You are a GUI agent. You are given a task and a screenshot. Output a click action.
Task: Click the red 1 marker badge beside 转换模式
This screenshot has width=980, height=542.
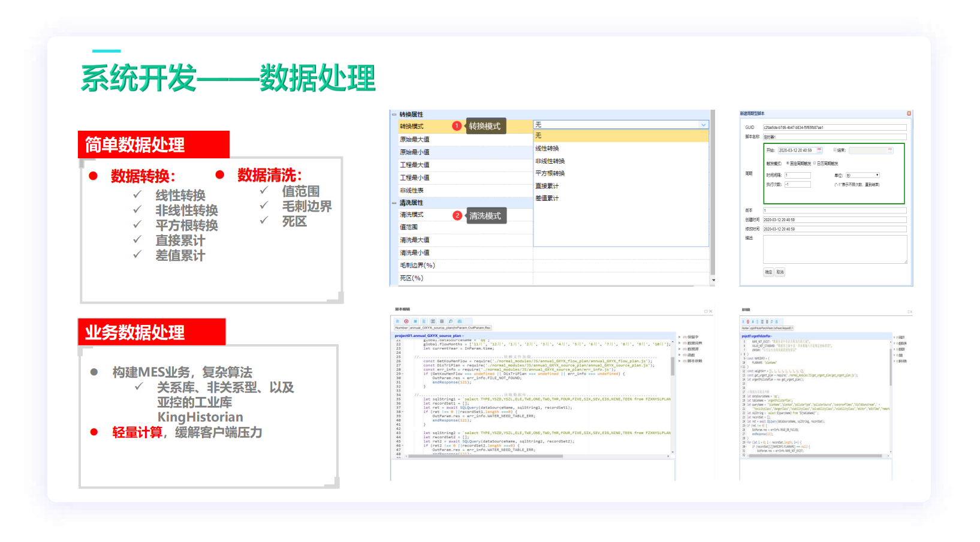457,126
